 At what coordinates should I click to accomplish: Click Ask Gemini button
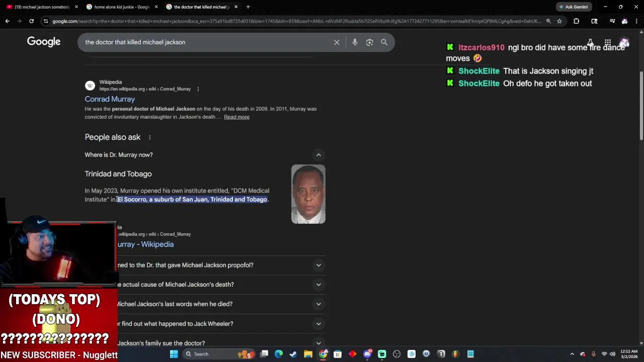pyautogui.click(x=573, y=7)
